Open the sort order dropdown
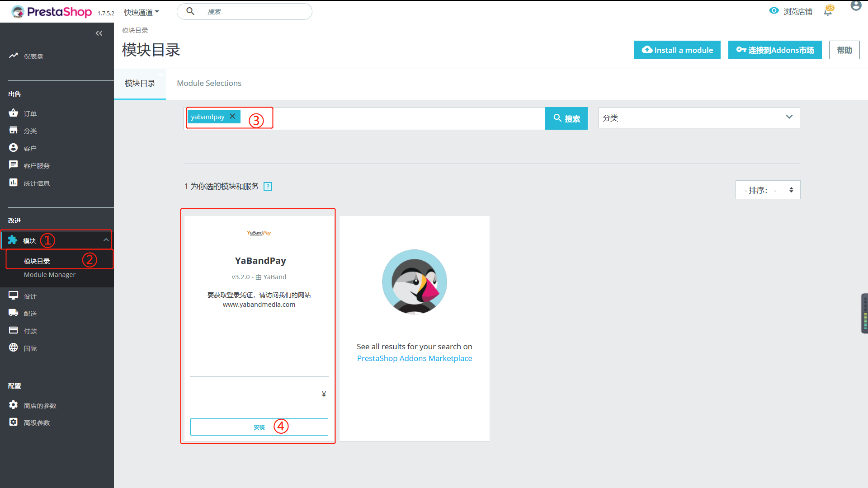Screen dimensions: 868x488 pos(768,190)
